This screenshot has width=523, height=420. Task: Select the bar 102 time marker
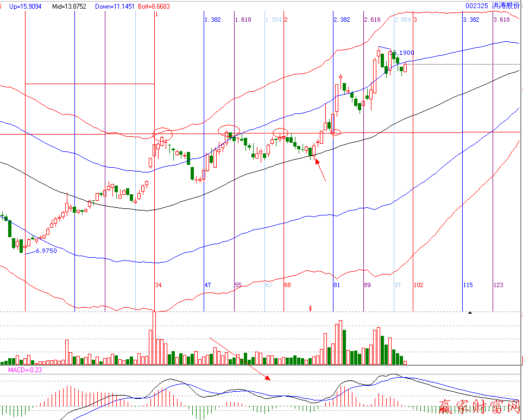click(x=418, y=285)
